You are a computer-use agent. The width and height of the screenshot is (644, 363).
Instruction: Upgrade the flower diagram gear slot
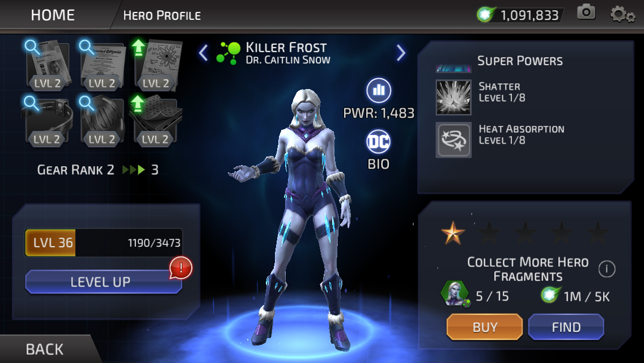click(x=156, y=65)
